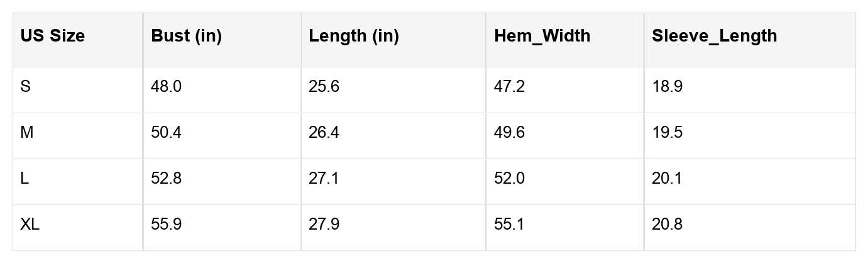
Task: Select the size L row label
Action: [25, 179]
